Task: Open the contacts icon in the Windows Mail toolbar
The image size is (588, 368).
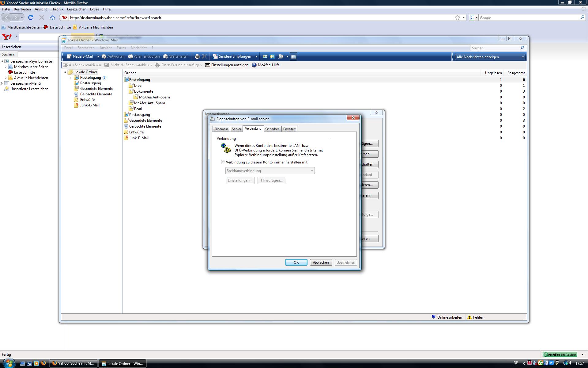Action: [x=265, y=56]
